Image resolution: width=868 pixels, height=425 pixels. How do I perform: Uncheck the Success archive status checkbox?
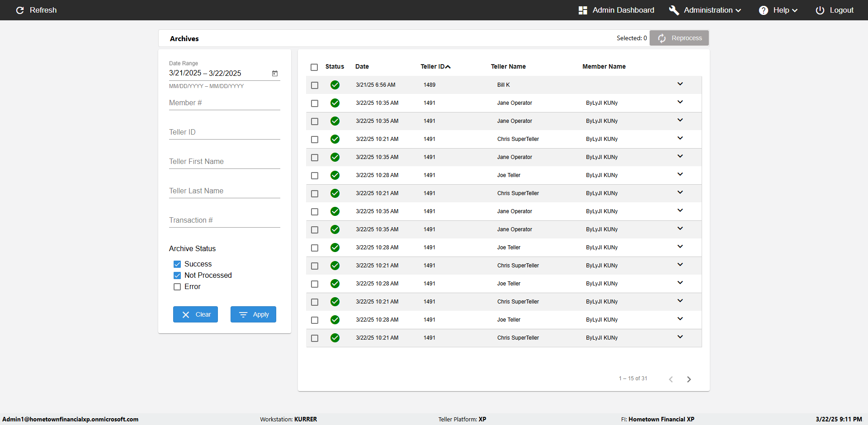[x=177, y=264]
